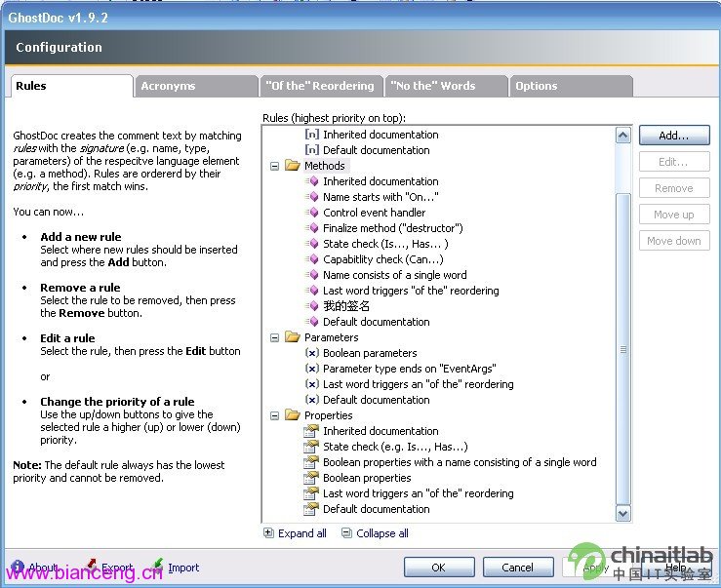Viewport: 721px width, 588px height.
Task: Click the Collapse all icon
Action: click(x=346, y=532)
